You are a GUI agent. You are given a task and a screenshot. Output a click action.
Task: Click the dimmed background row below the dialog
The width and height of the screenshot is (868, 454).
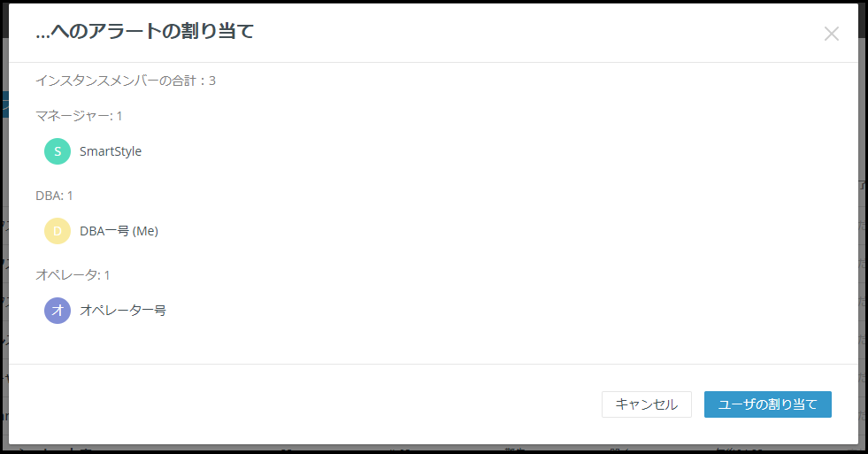(434, 449)
